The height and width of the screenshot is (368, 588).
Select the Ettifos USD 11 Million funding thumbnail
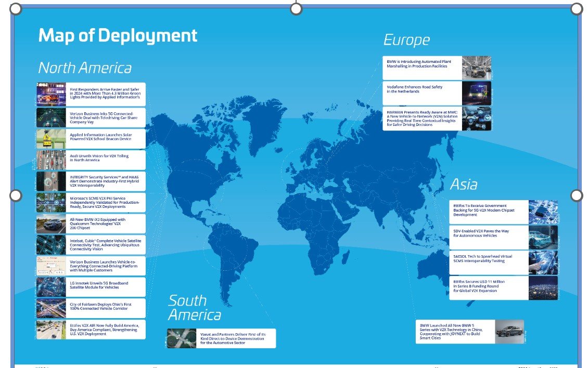click(x=543, y=288)
